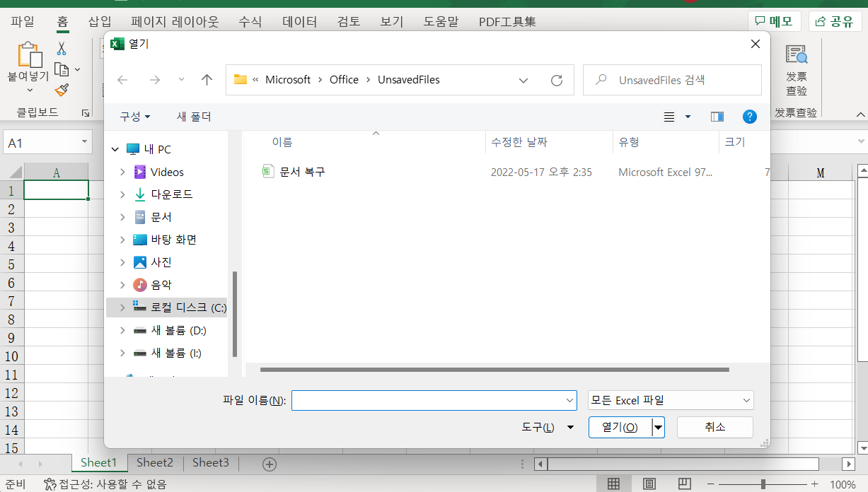Switch to Page Break Preview view
The image size is (868, 492).
[x=684, y=484]
